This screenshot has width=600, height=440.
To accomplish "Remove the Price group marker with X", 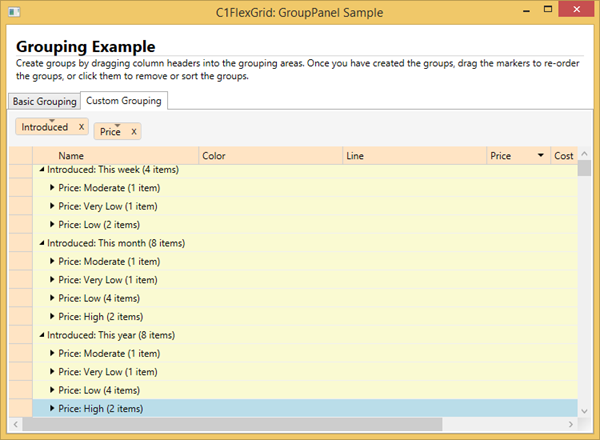I will [x=133, y=131].
